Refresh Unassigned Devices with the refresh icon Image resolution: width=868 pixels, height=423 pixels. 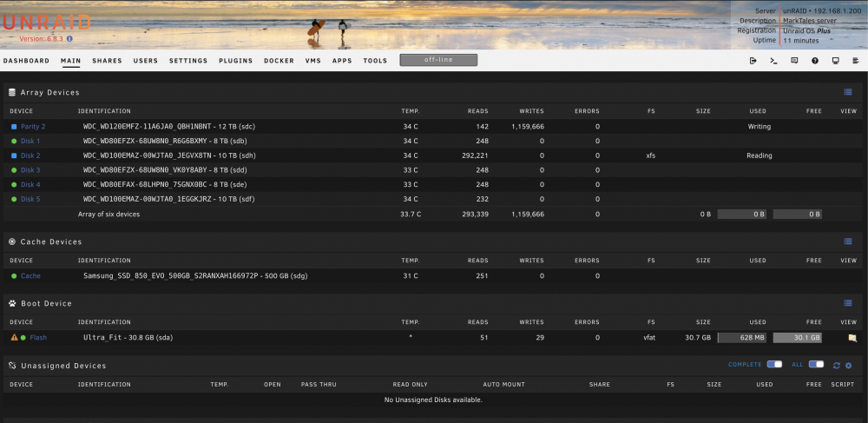[837, 366]
